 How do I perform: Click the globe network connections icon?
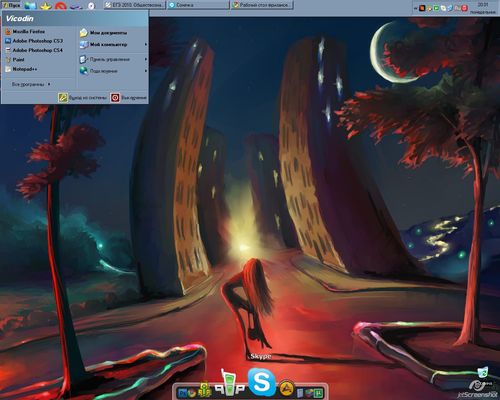(84, 71)
